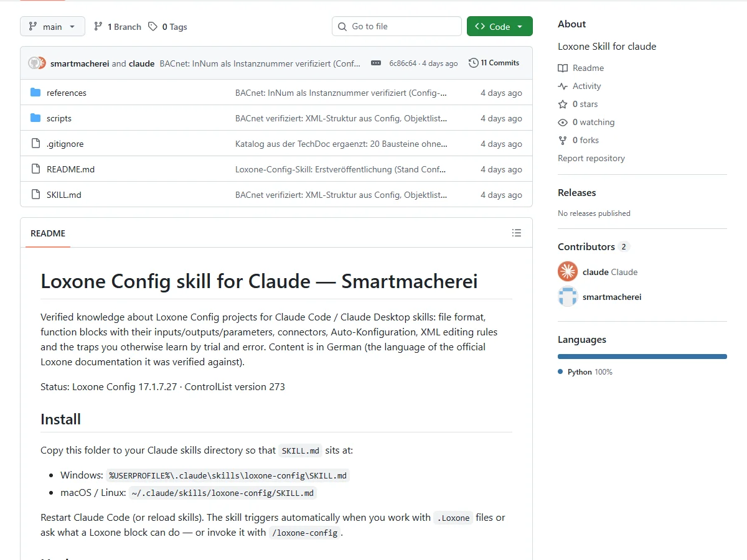Open the README.md file
Screen dimensions: 747x560
(x=70, y=169)
